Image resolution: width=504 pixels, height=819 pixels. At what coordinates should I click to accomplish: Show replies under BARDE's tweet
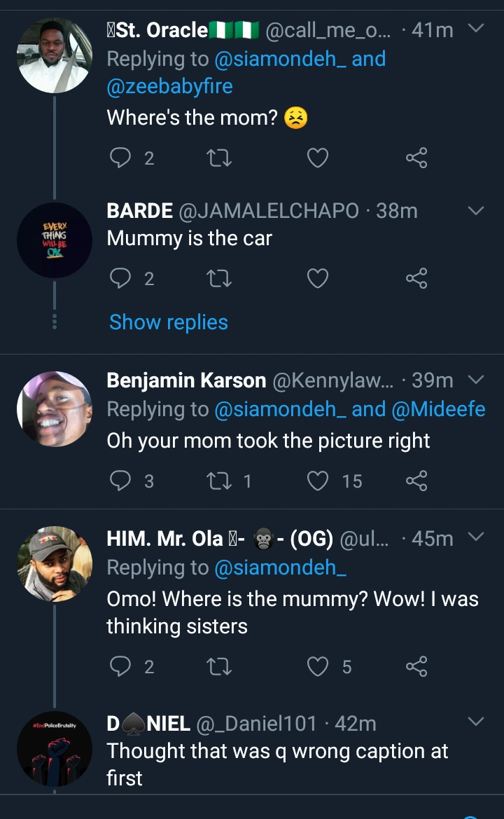point(169,322)
